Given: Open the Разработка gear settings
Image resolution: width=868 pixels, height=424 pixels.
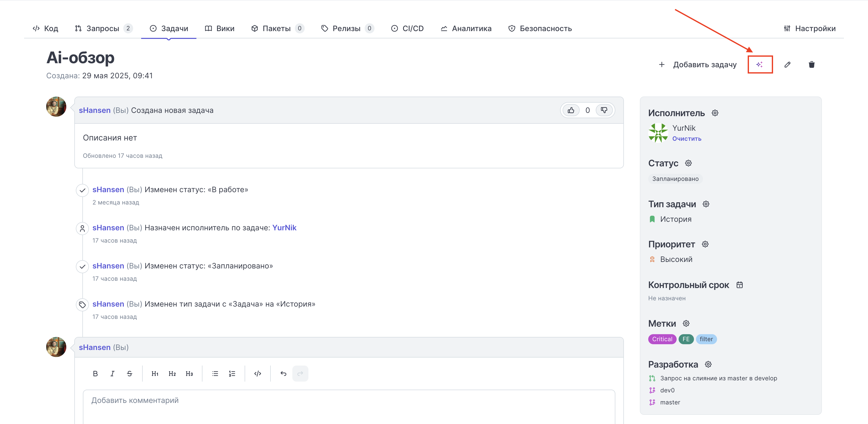Looking at the screenshot, I should [708, 365].
